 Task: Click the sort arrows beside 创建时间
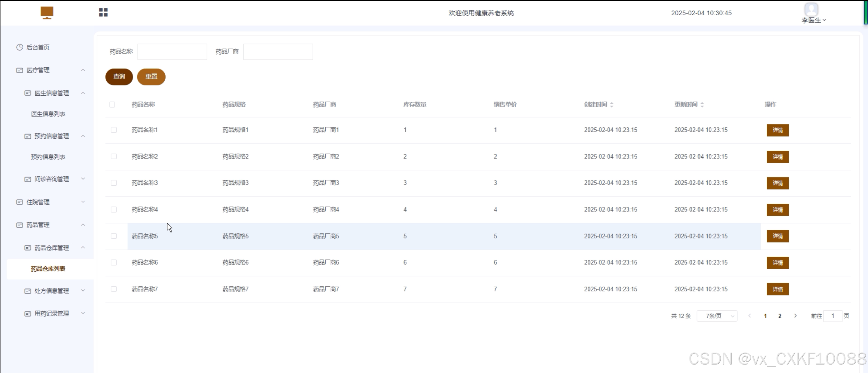[612, 105]
